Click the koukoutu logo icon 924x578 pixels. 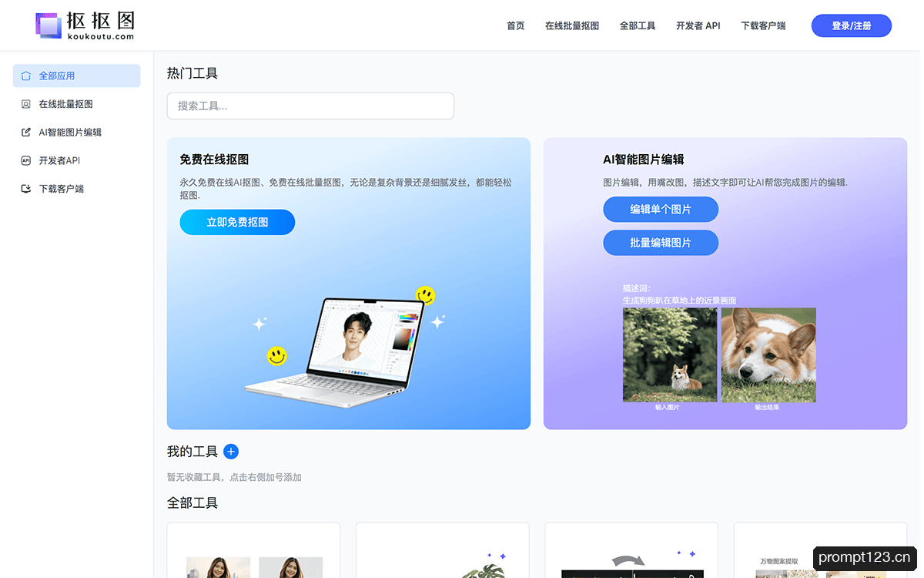click(x=49, y=25)
